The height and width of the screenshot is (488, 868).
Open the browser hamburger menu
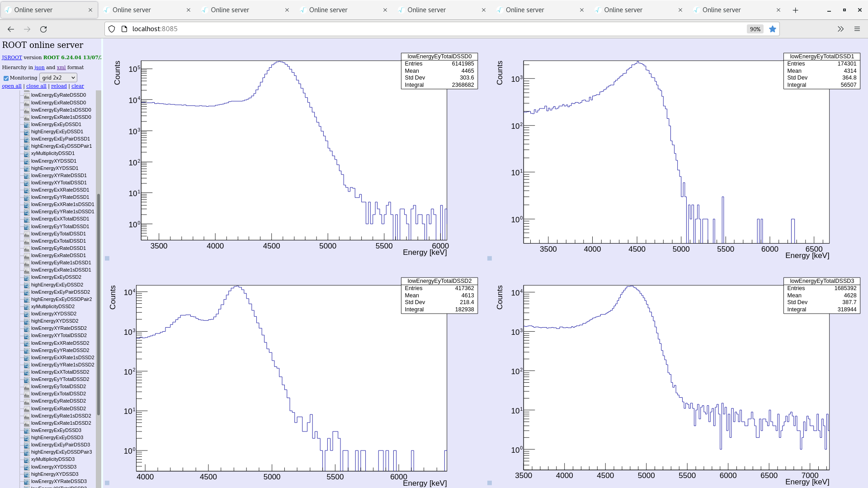[857, 28]
